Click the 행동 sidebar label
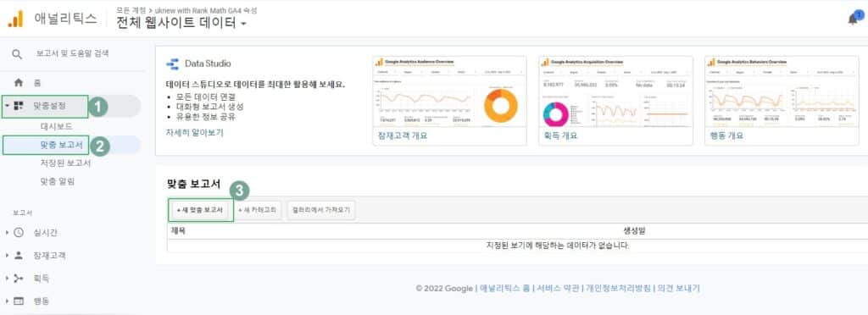Screen dimensions: 868x315 pyautogui.click(x=41, y=301)
